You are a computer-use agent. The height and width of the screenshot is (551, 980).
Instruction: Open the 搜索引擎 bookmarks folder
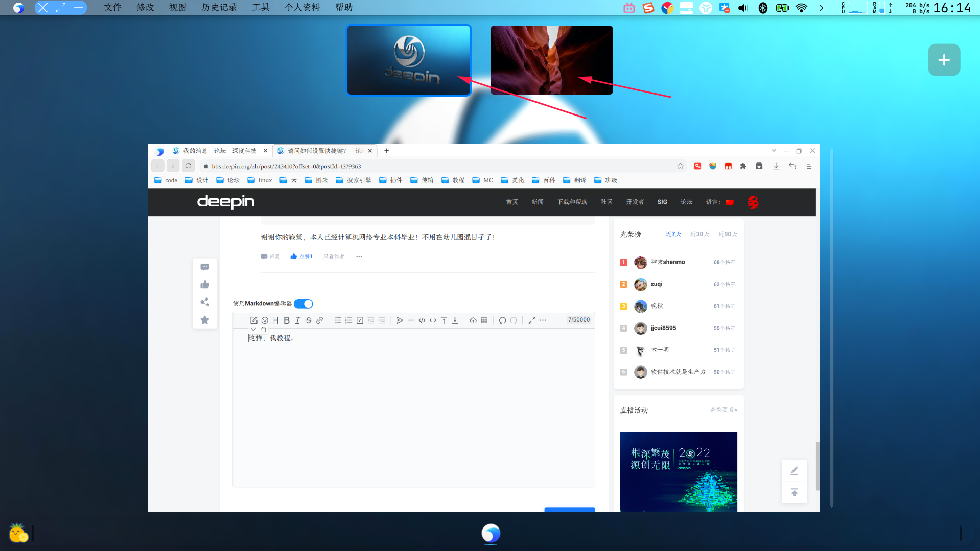[x=354, y=180]
